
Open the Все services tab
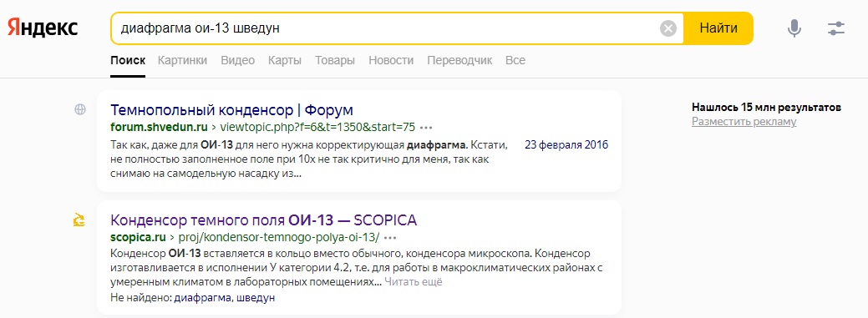point(515,60)
